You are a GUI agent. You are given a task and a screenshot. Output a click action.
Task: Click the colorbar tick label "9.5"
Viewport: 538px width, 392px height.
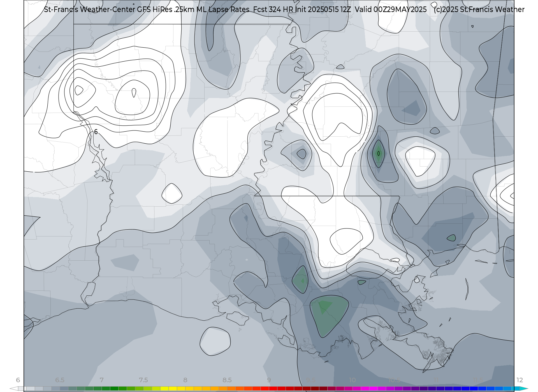click(311, 380)
